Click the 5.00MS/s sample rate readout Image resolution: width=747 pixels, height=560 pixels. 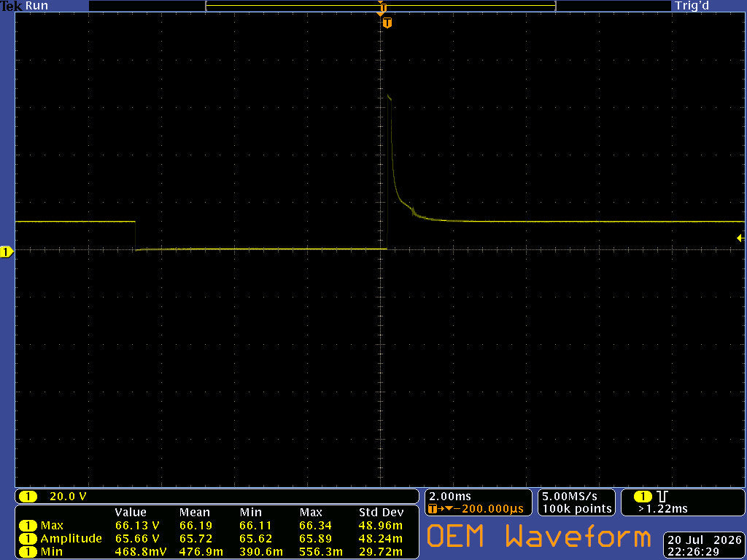tap(570, 497)
